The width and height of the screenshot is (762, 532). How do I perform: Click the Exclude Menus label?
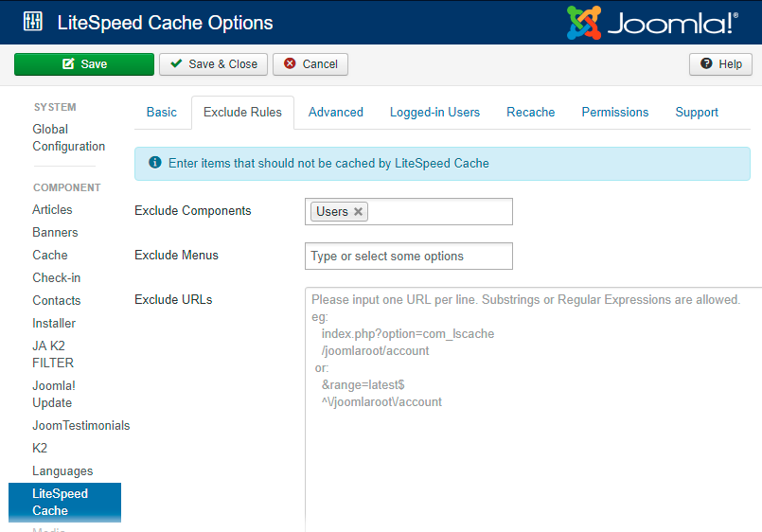click(176, 255)
